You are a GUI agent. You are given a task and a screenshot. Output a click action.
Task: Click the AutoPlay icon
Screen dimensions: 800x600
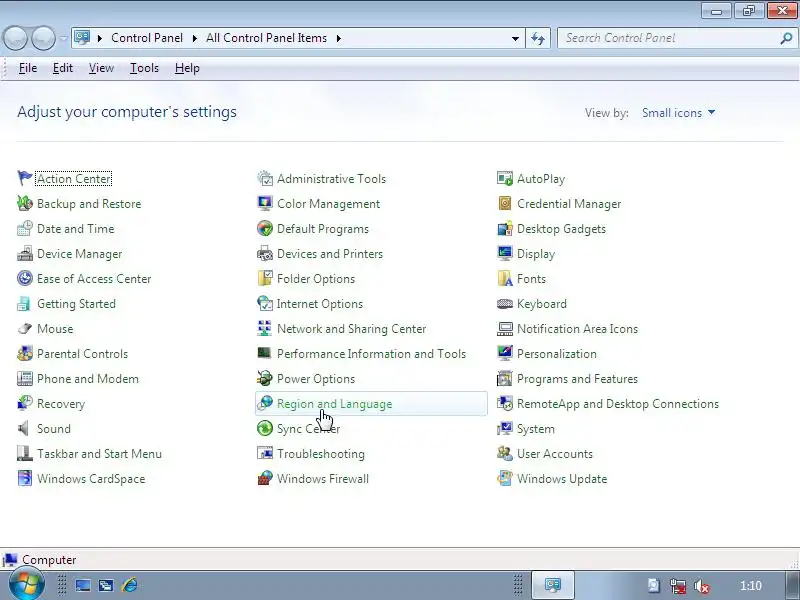pyautogui.click(x=505, y=178)
